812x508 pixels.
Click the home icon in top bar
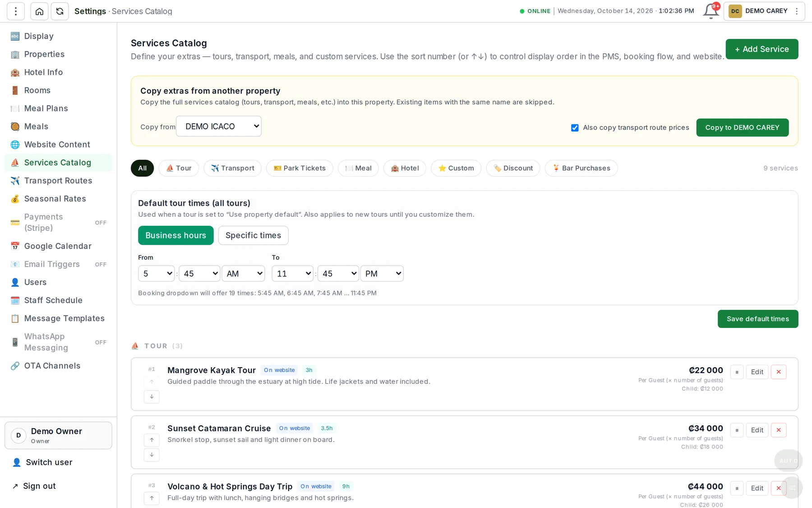tap(39, 11)
